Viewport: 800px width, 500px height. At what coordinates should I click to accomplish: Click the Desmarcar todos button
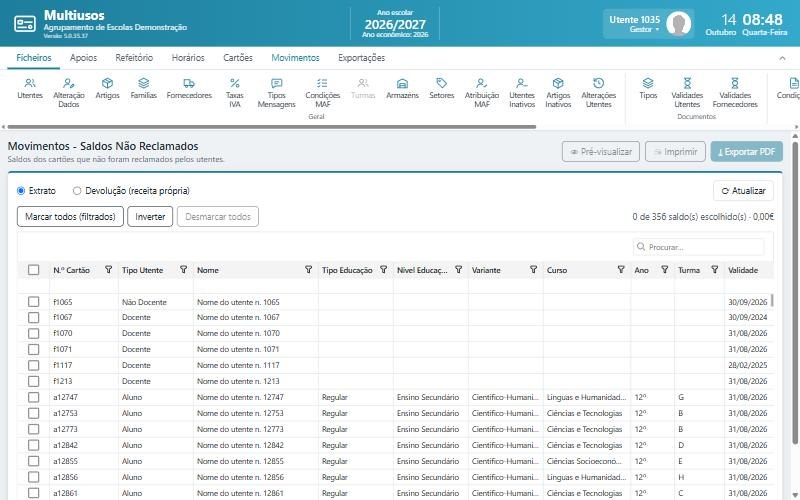click(x=218, y=217)
